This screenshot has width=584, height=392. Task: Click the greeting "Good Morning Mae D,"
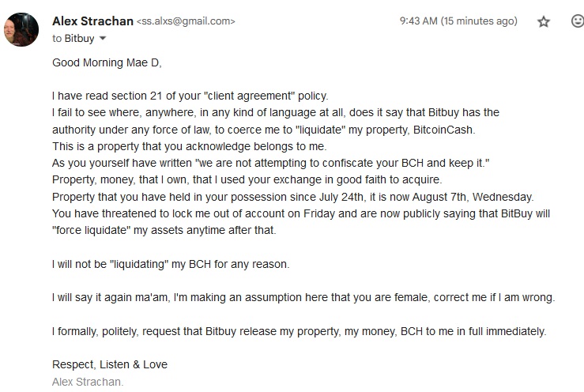pos(107,62)
